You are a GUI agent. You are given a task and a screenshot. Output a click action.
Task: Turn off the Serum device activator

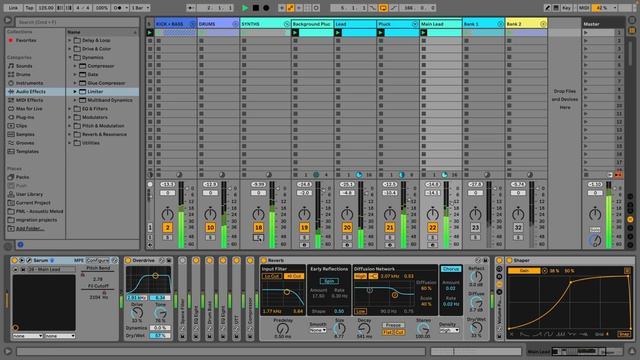click(15, 260)
